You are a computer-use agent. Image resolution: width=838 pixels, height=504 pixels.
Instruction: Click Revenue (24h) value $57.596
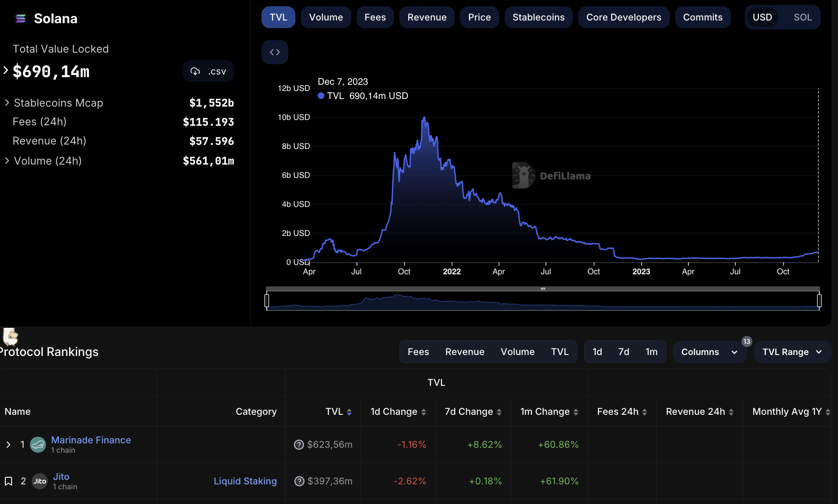click(x=212, y=141)
